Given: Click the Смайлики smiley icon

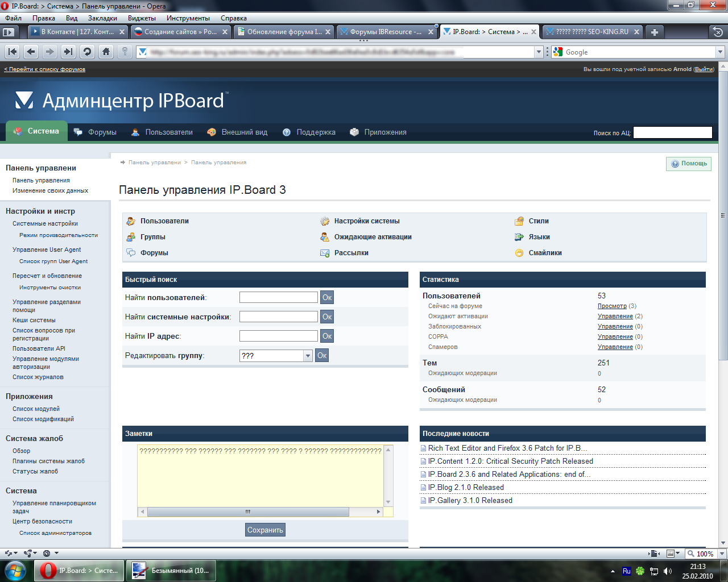Looking at the screenshot, I should tap(519, 253).
